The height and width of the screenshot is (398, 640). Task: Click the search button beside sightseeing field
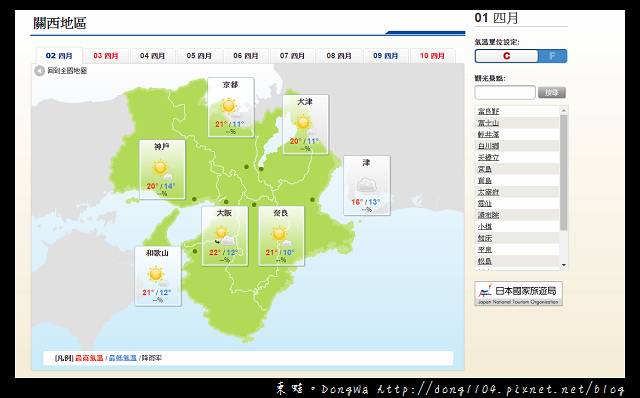(x=551, y=93)
